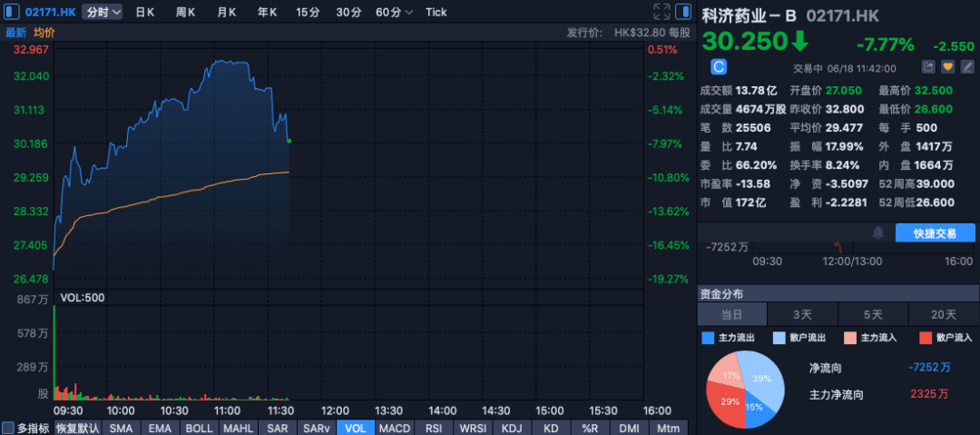Screen dimensions: 980x435
Task: Open the 分时 timeframe dropdown
Action: (101, 12)
